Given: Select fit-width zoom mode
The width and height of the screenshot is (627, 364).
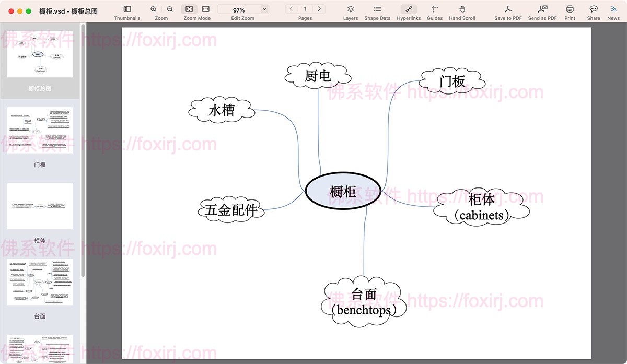Looking at the screenshot, I should click(x=205, y=9).
